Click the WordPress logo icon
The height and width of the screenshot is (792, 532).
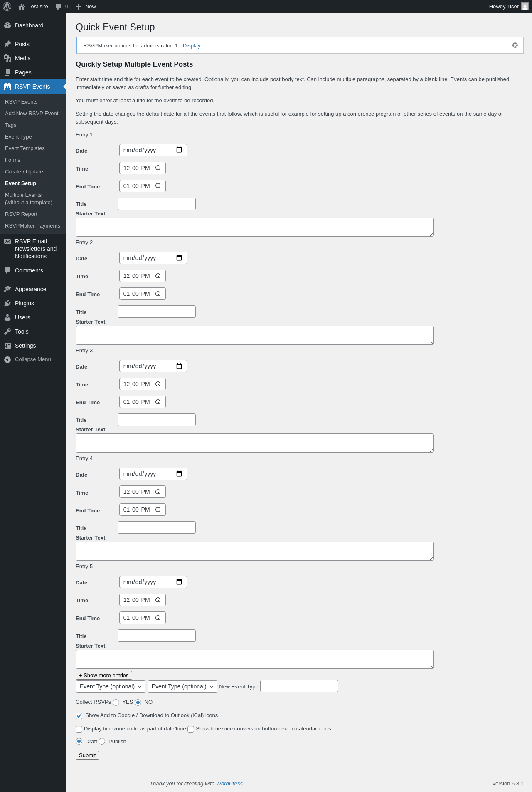tap(7, 7)
